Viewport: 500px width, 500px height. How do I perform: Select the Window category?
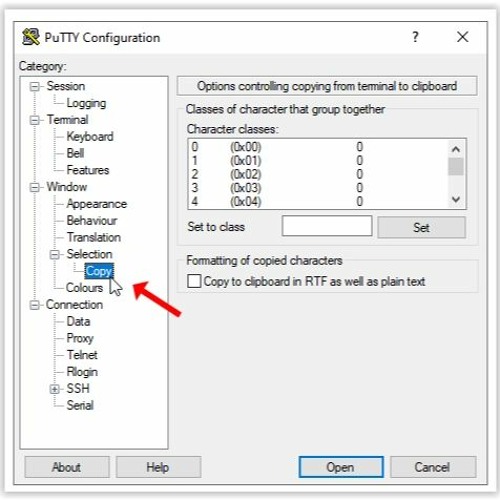(x=67, y=187)
